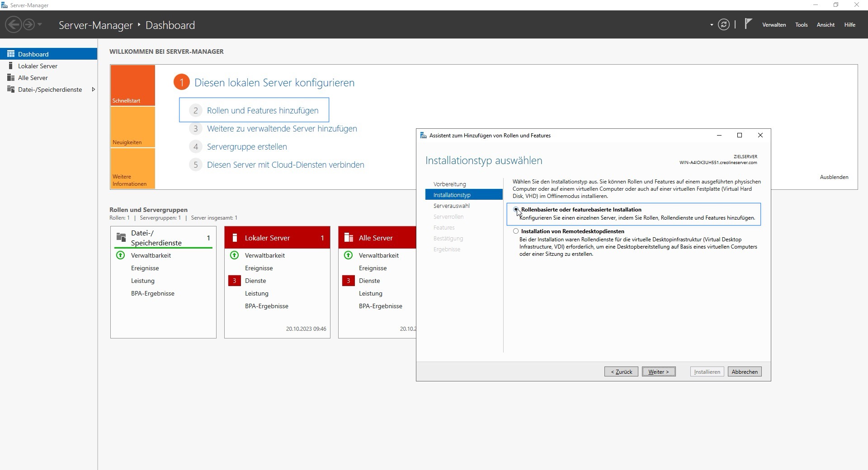Click the Abbrechen button
Image resolution: width=868 pixels, height=470 pixels.
[x=744, y=371]
